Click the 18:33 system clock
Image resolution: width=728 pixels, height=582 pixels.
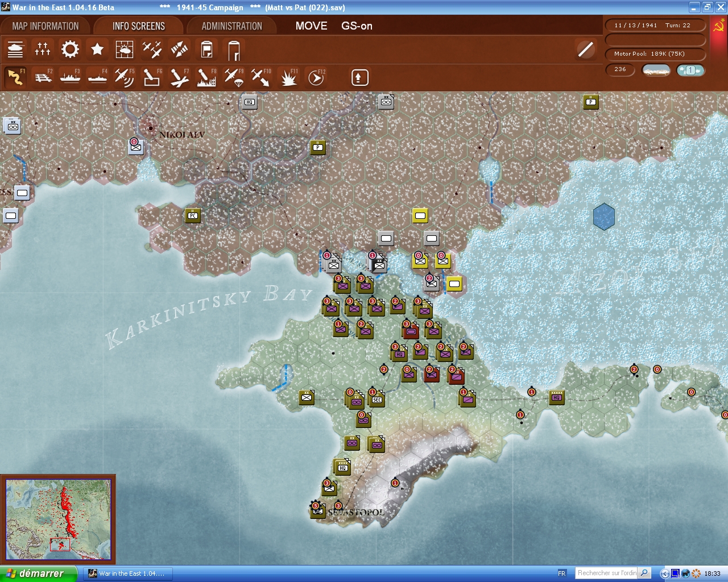coord(712,573)
